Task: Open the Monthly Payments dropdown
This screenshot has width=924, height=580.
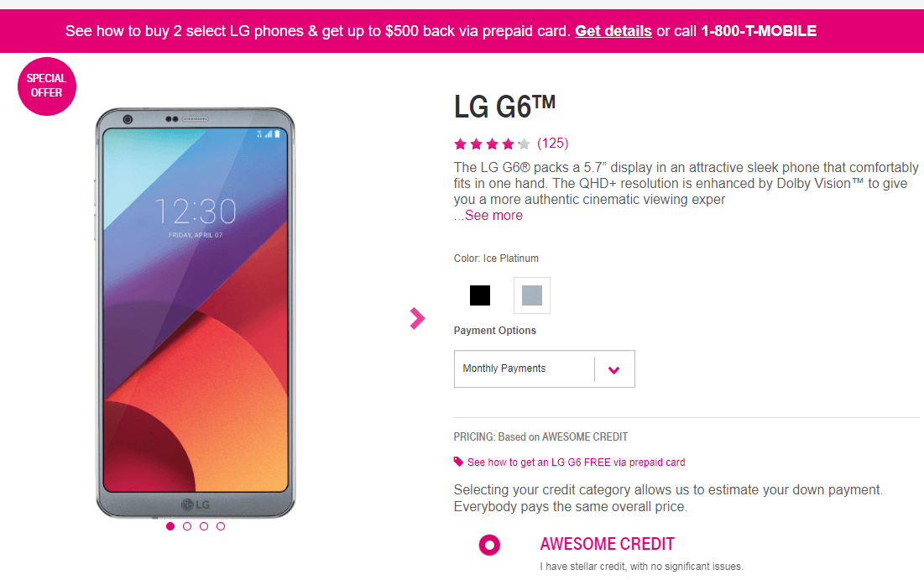Action: point(544,369)
